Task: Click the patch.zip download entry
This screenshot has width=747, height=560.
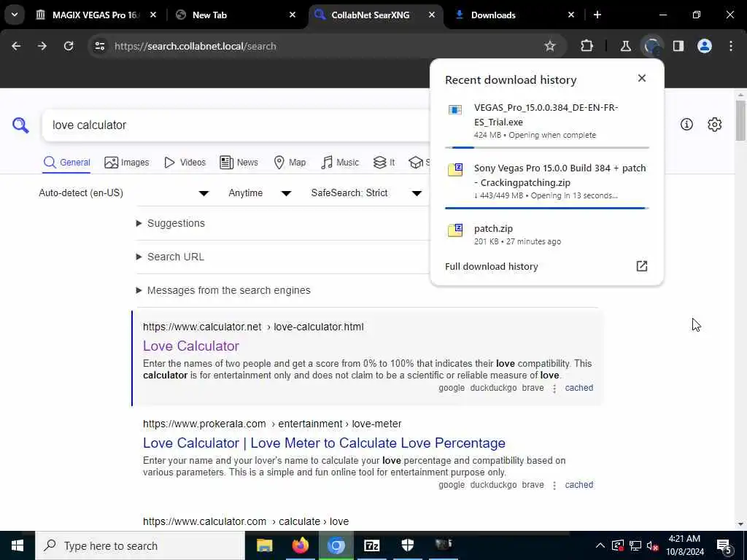Action: tap(547, 234)
